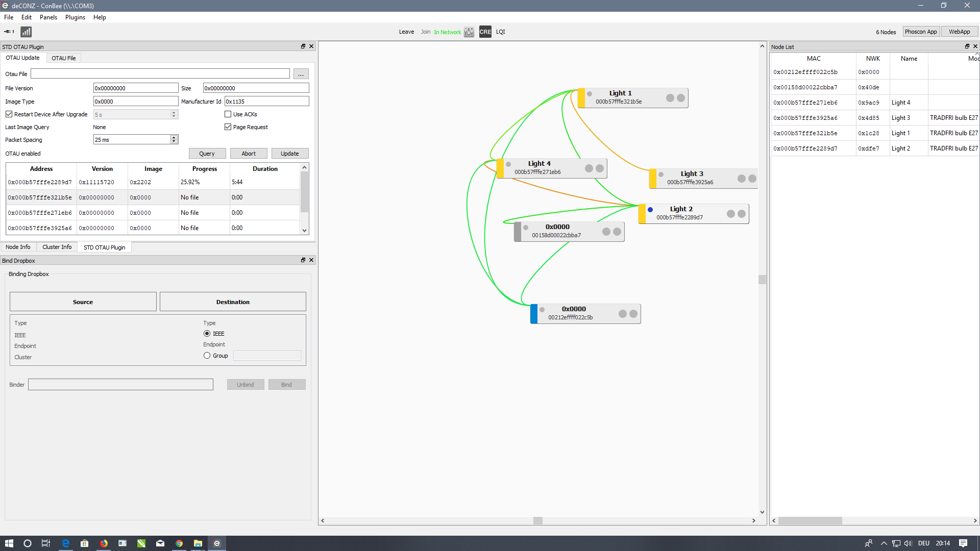
Task: Open the network settings sliders icon
Action: 469,32
